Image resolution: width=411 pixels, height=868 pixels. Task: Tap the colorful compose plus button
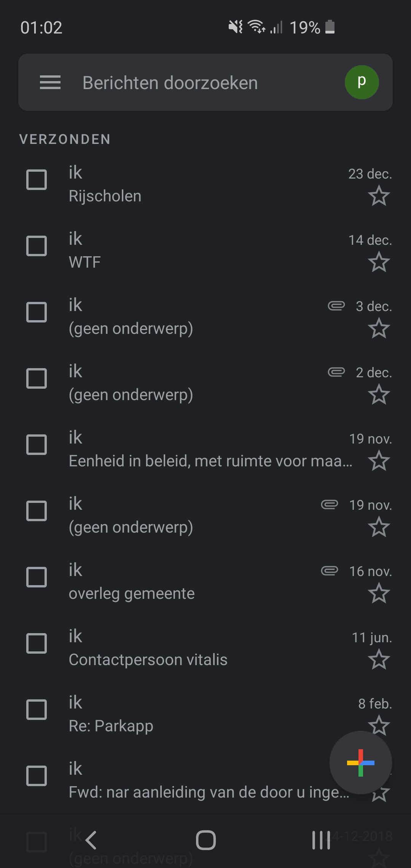(361, 763)
